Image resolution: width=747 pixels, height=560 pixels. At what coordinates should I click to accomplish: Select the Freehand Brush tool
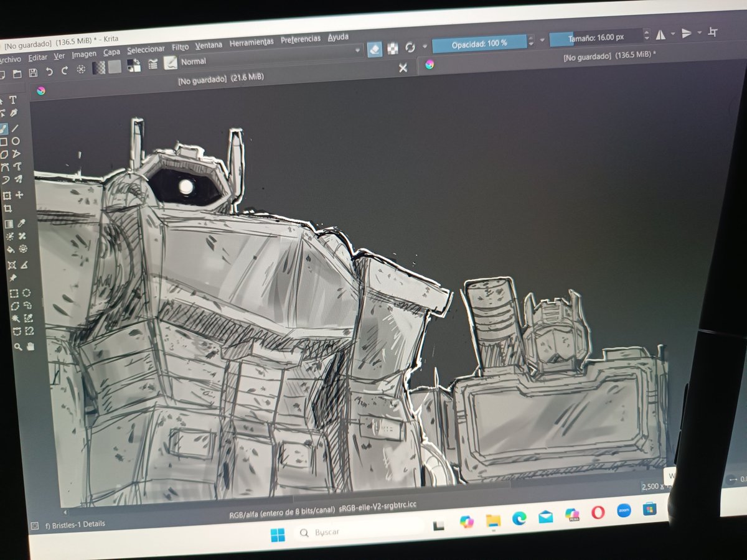point(3,129)
